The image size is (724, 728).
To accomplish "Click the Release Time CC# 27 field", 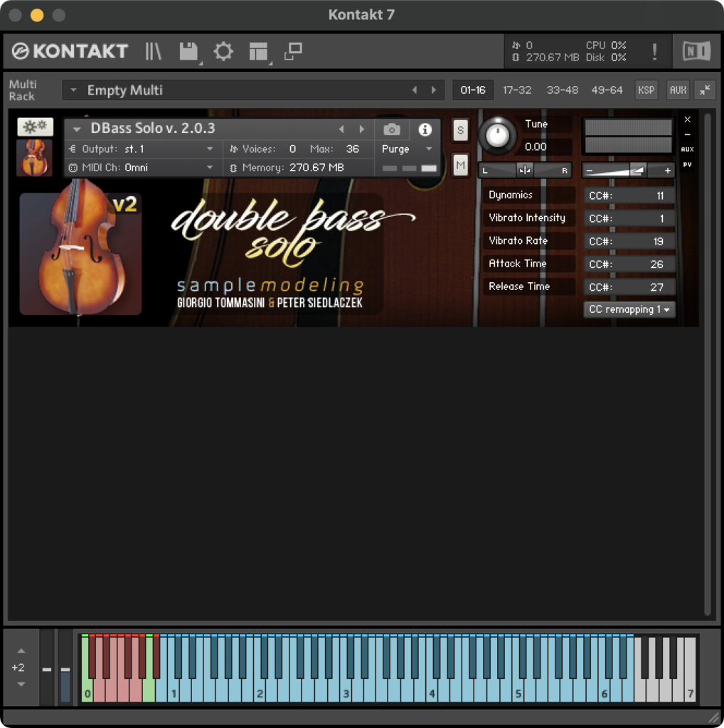I will pyautogui.click(x=629, y=287).
